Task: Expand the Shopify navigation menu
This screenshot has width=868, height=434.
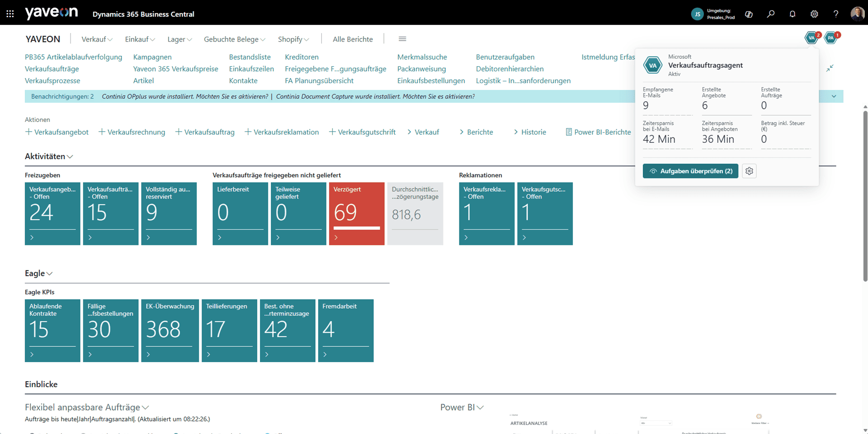Action: click(293, 39)
